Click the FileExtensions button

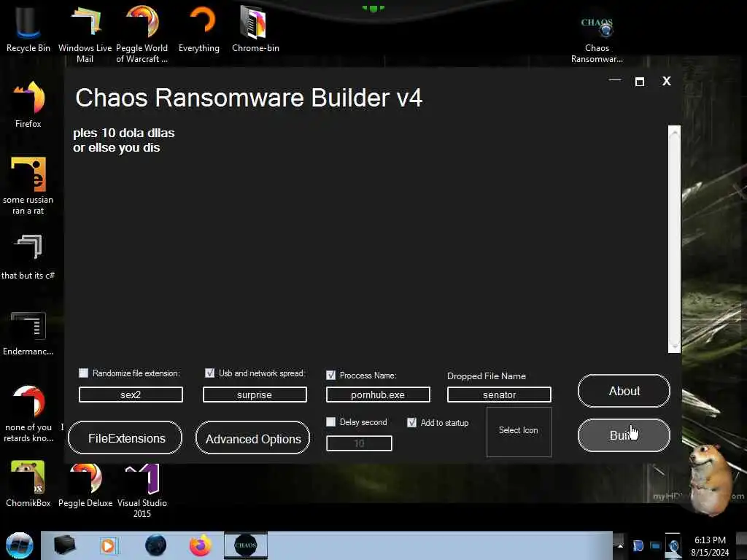point(125,437)
